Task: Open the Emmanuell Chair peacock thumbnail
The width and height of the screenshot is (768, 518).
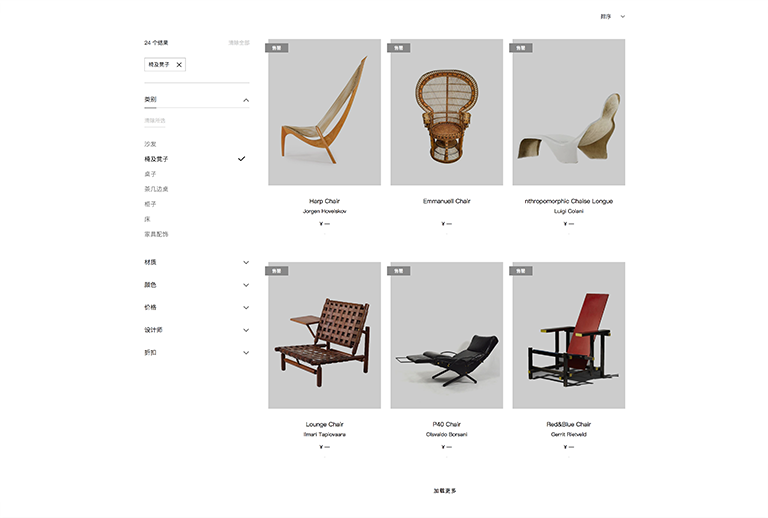Action: coord(447,112)
